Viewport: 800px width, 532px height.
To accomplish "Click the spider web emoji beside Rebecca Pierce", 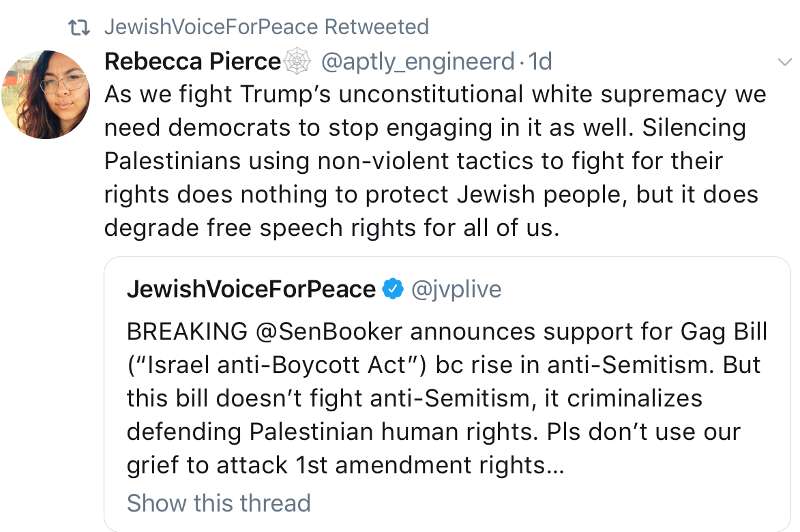I will tap(297, 61).
